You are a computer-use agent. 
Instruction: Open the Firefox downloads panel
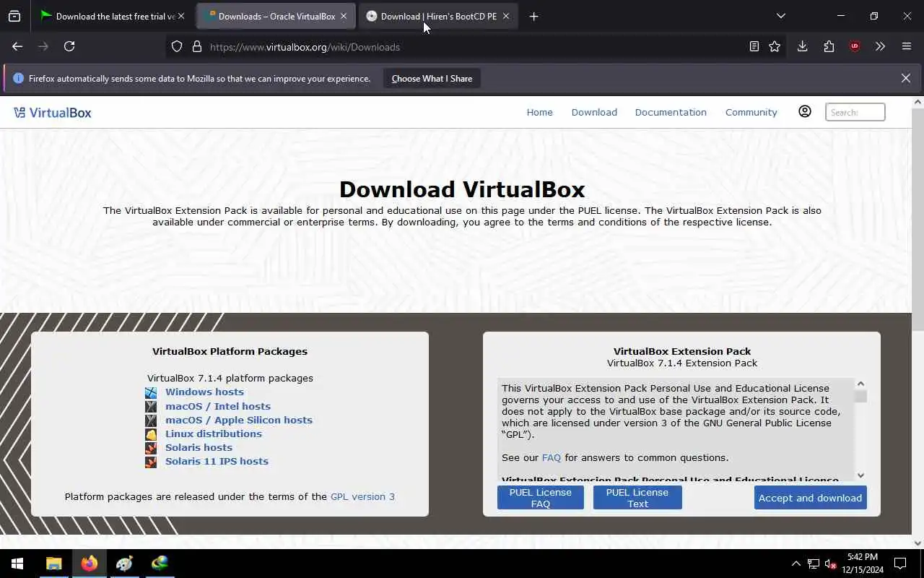tap(802, 46)
